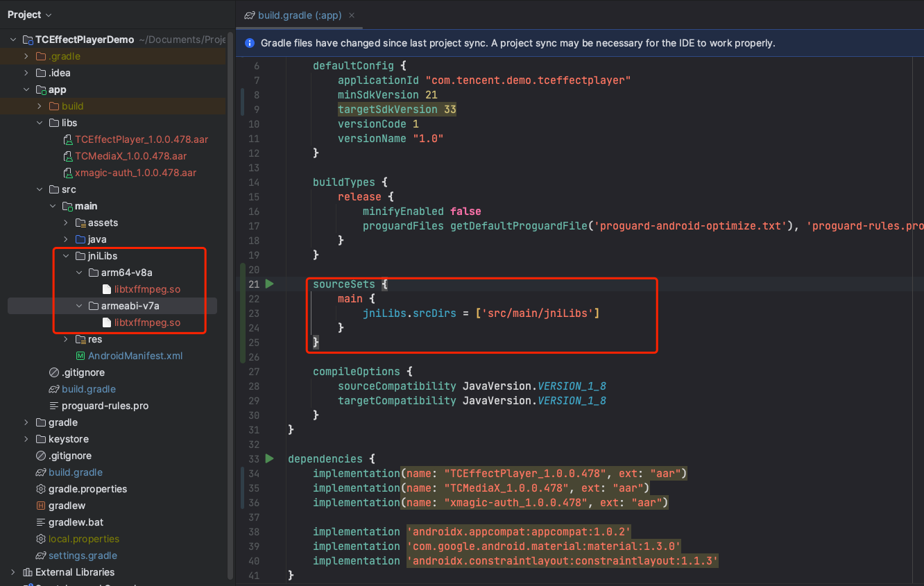Collapse the libs folder
The height and width of the screenshot is (586, 924).
40,123
